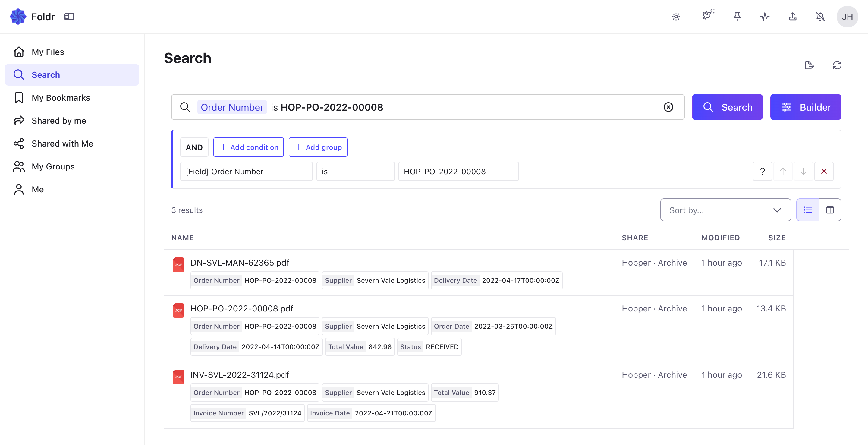Click Add group button
The height and width of the screenshot is (445, 868).
pos(318,147)
